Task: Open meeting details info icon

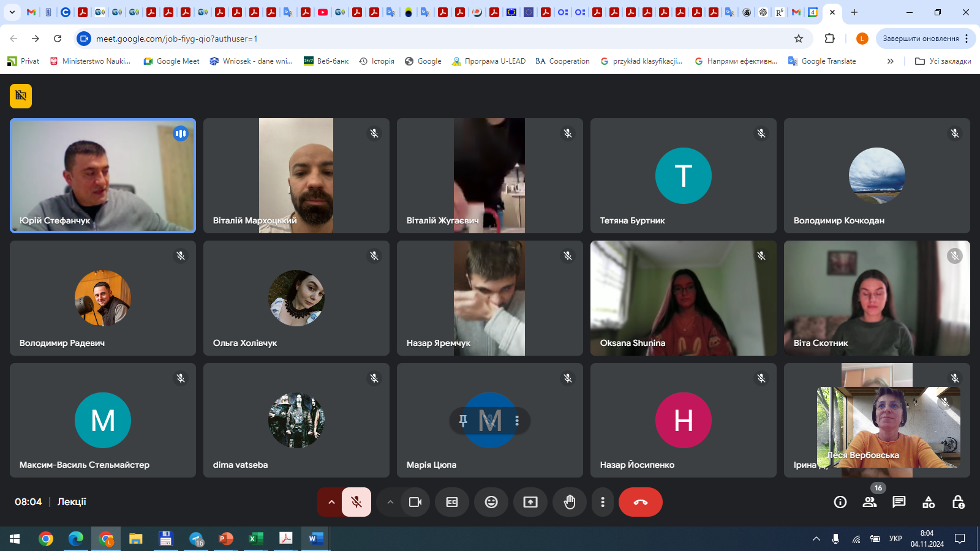Action: point(840,502)
